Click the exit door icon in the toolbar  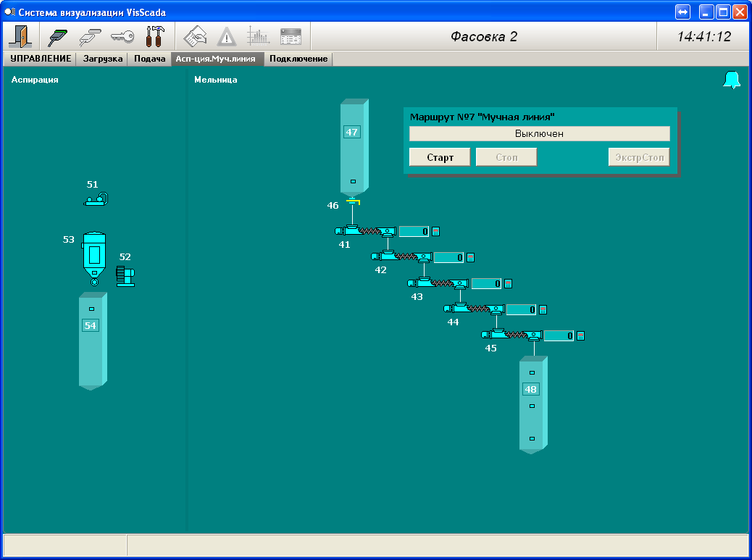(20, 36)
